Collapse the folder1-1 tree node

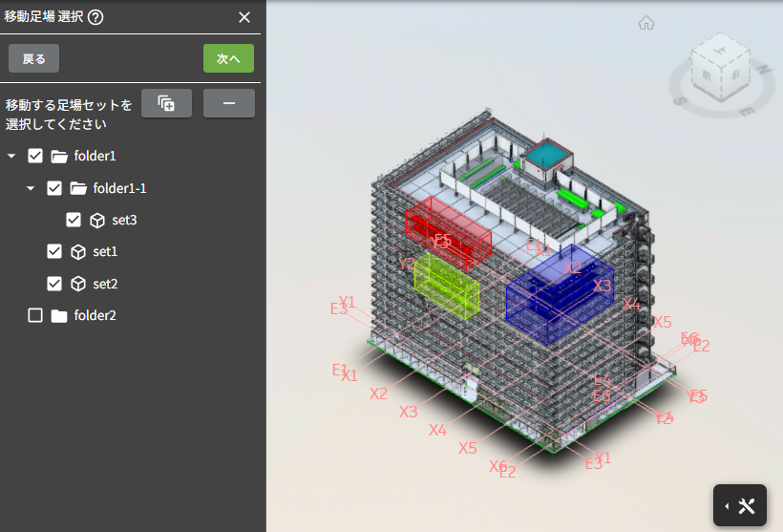pyautogui.click(x=31, y=188)
